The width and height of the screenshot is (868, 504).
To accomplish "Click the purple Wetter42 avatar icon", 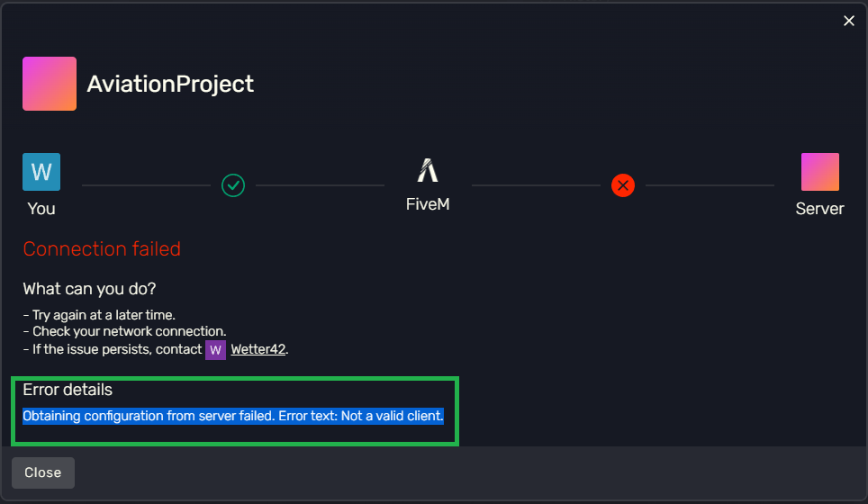I will click(215, 349).
